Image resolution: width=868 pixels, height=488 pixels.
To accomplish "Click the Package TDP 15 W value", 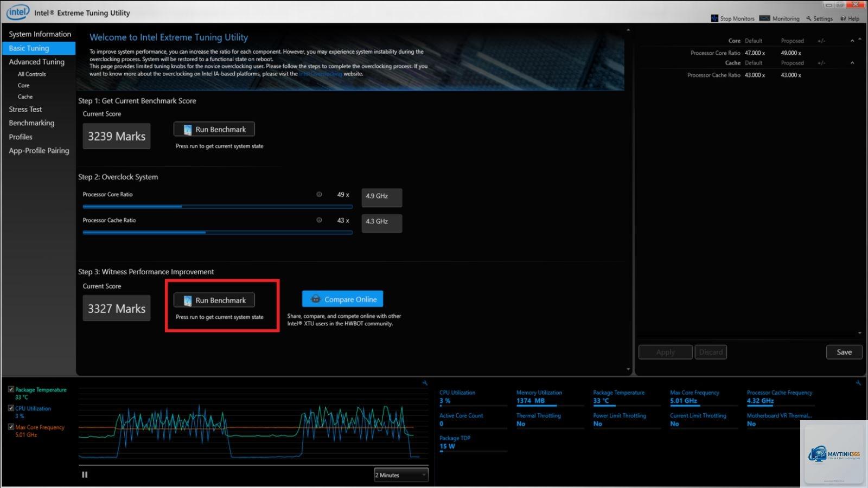I will click(448, 446).
